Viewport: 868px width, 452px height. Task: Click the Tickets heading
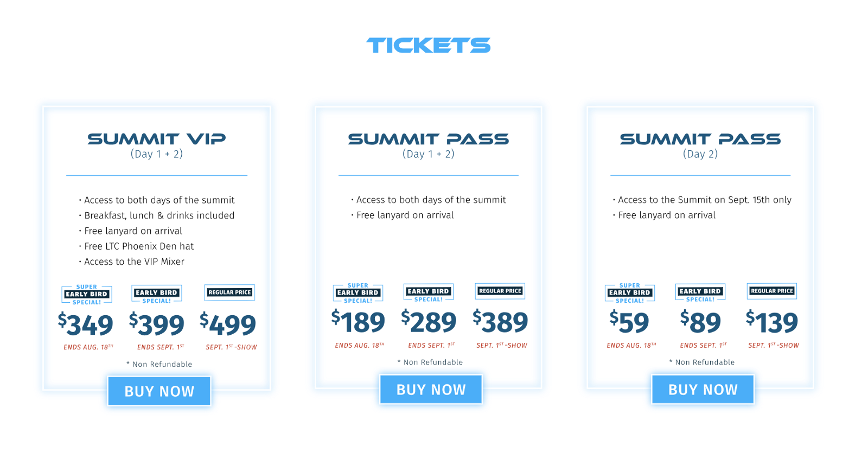click(x=429, y=46)
